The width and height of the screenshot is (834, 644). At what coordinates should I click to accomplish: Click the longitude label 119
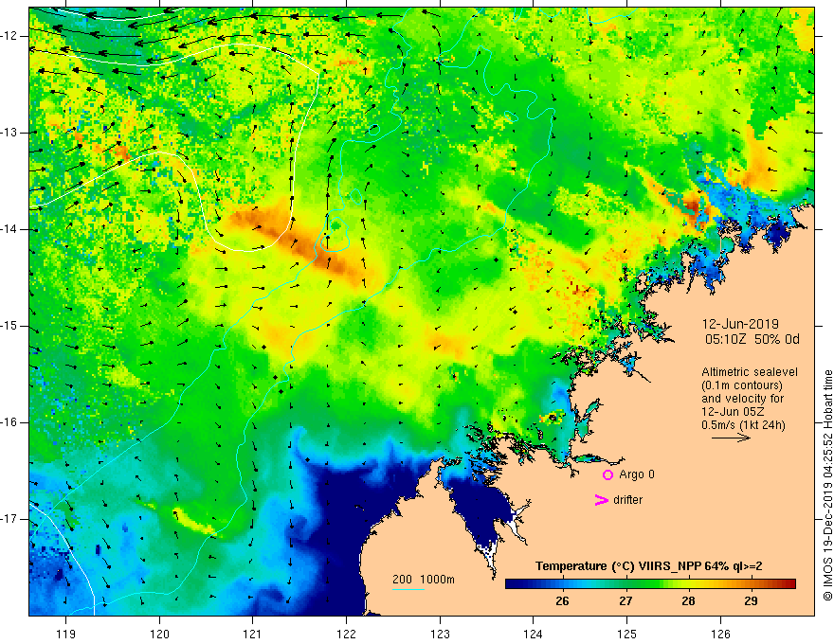point(66,634)
